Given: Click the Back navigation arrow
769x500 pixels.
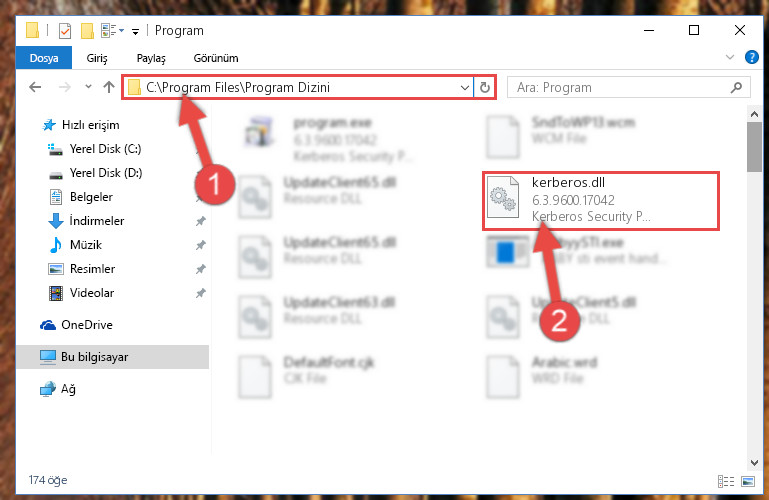Looking at the screenshot, I should click(x=35, y=87).
